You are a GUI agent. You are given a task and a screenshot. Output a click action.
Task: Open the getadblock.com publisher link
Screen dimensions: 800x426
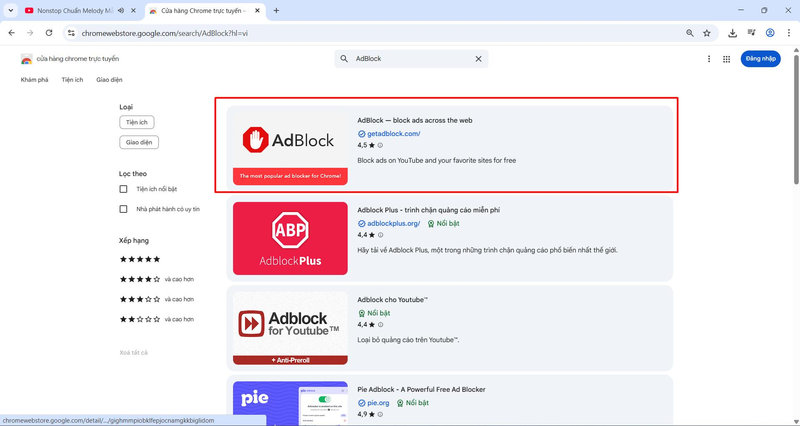click(393, 134)
